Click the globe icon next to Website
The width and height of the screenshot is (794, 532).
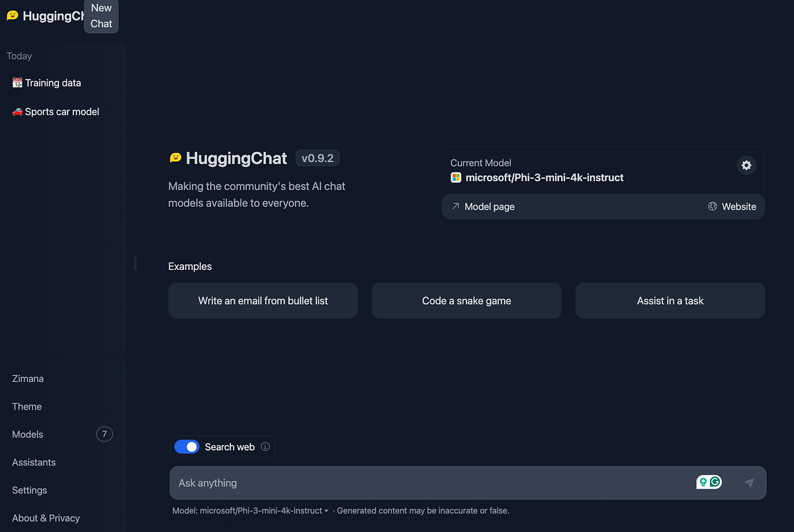click(713, 206)
